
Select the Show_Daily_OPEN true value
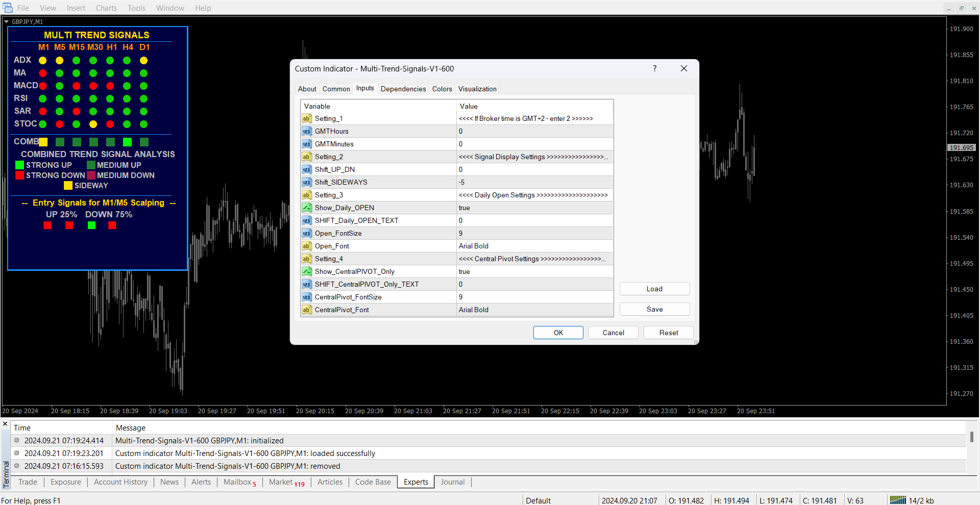(534, 208)
